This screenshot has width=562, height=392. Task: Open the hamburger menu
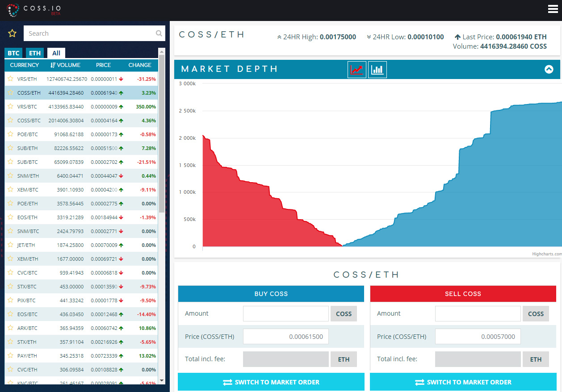point(553,9)
